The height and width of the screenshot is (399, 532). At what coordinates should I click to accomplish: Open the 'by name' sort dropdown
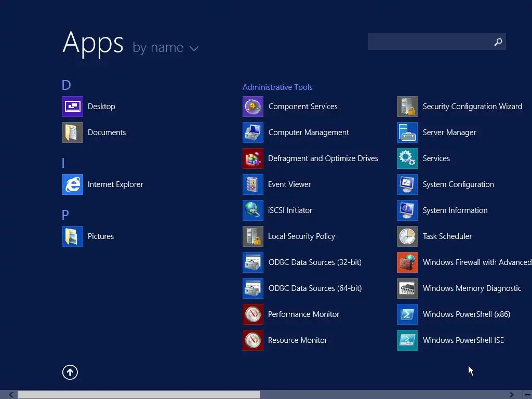[x=165, y=47]
